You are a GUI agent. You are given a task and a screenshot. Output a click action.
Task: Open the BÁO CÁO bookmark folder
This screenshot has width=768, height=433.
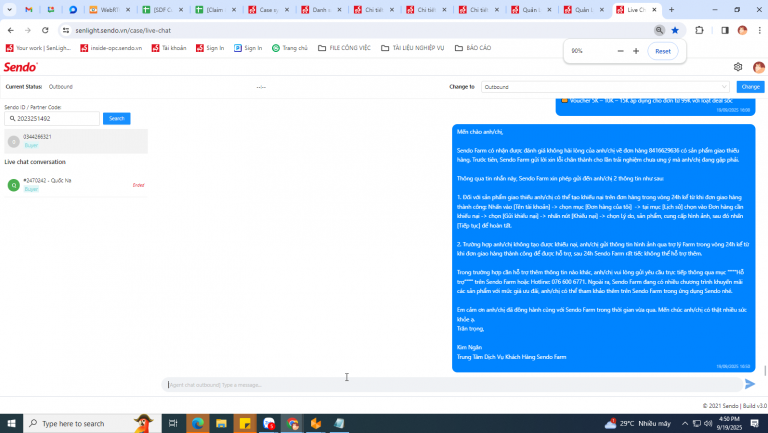coord(473,48)
